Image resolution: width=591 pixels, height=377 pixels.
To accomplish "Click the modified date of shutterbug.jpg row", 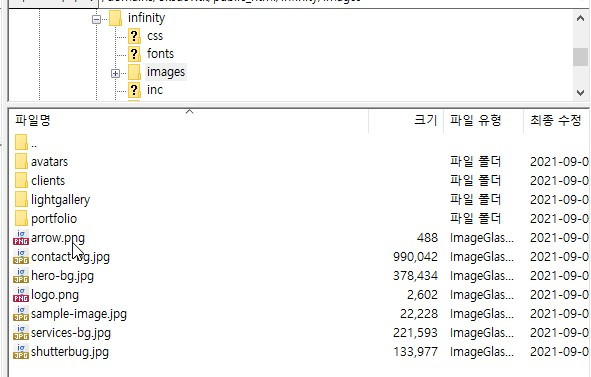I will [x=559, y=352].
